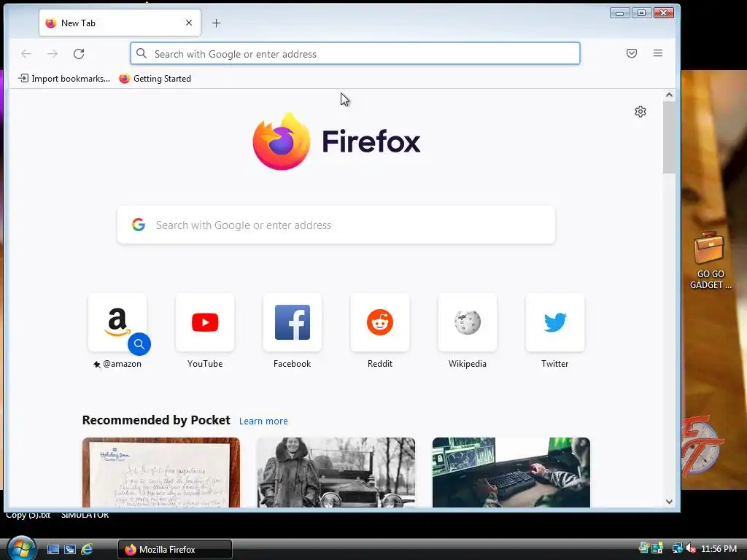Close the New Tab tab

coord(189,23)
